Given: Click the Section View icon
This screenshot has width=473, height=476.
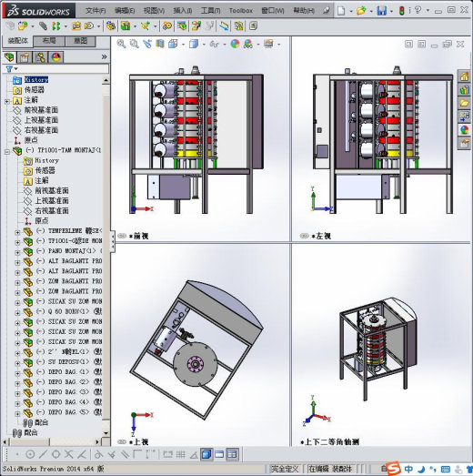Looking at the screenshot, I should click(x=160, y=44).
